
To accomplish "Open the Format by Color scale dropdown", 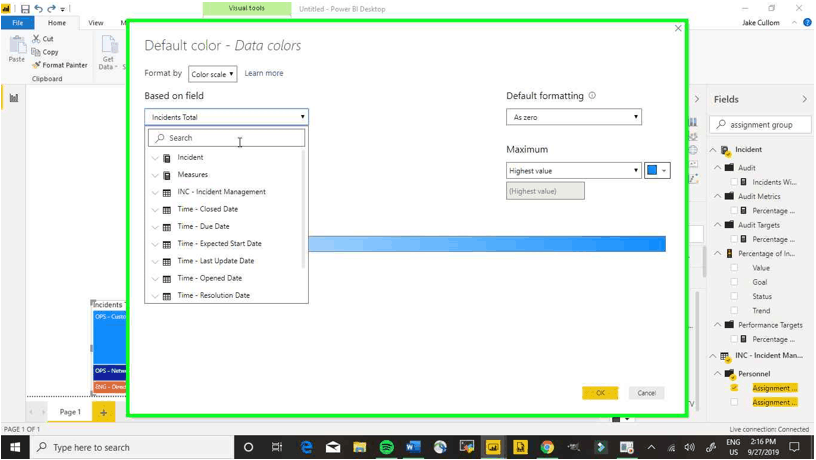I will tap(212, 74).
